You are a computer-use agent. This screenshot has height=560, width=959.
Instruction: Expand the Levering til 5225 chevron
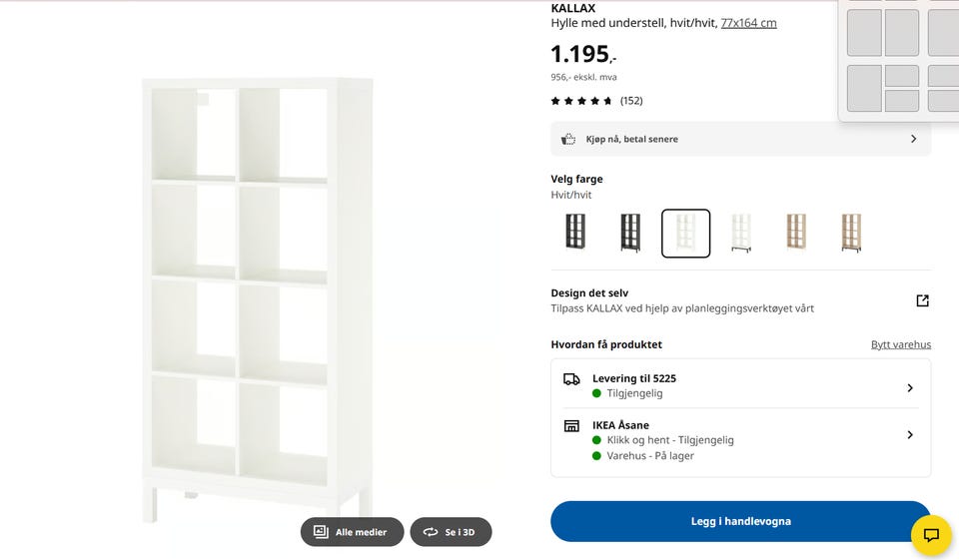(x=910, y=387)
